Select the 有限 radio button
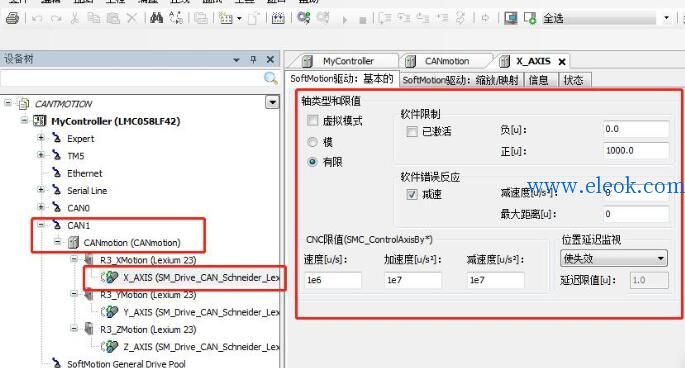The width and height of the screenshot is (685, 368). click(x=312, y=162)
